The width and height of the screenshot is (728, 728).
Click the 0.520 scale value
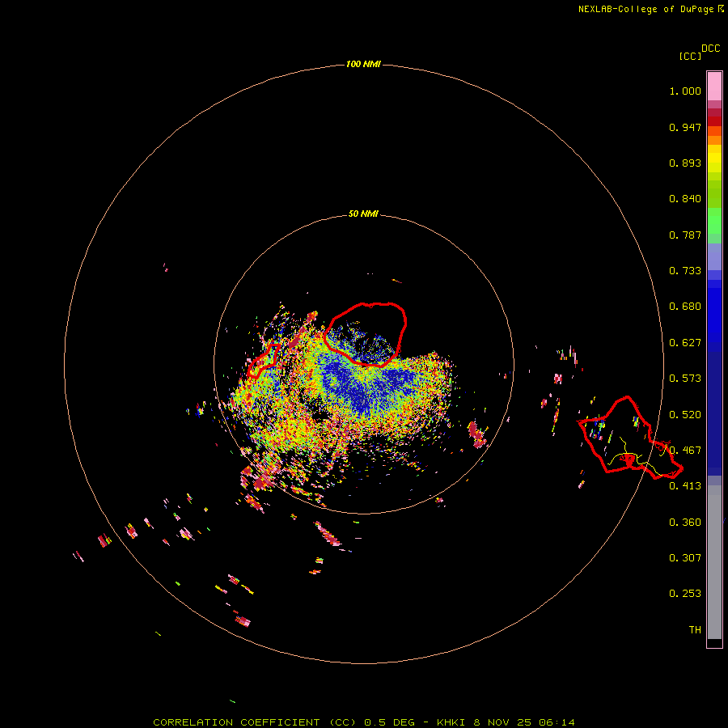tap(685, 415)
